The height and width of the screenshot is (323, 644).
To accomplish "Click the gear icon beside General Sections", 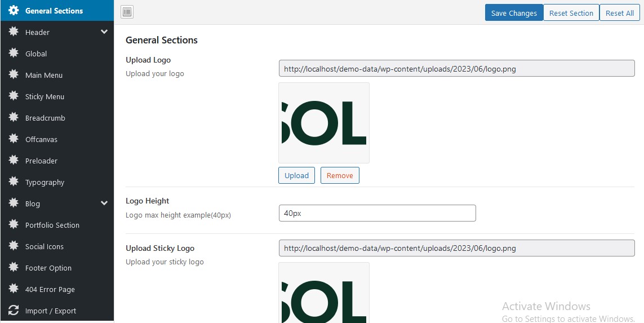I will click(x=14, y=11).
